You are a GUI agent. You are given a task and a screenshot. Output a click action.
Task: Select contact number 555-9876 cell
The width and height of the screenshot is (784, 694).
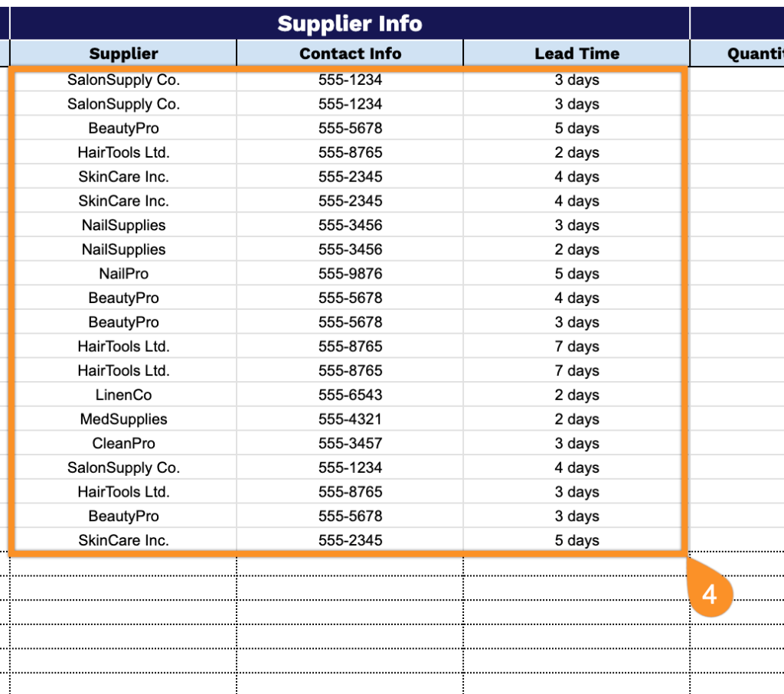tap(350, 274)
